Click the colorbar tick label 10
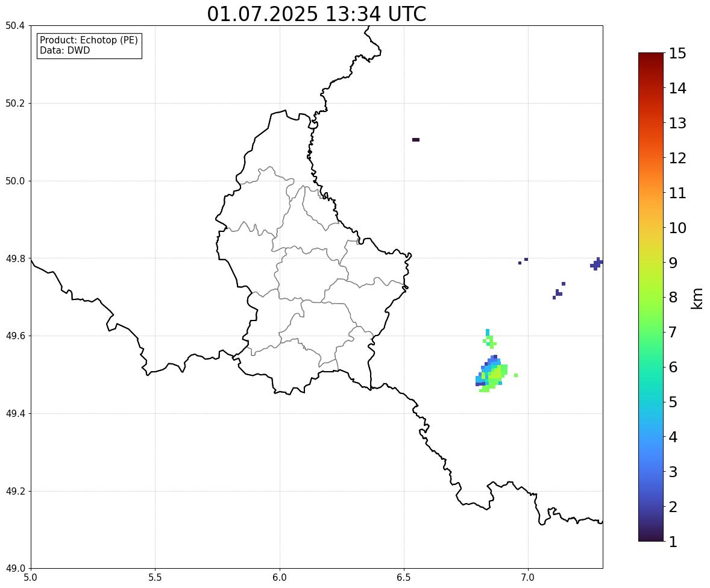This screenshot has height=588, width=710. (677, 228)
